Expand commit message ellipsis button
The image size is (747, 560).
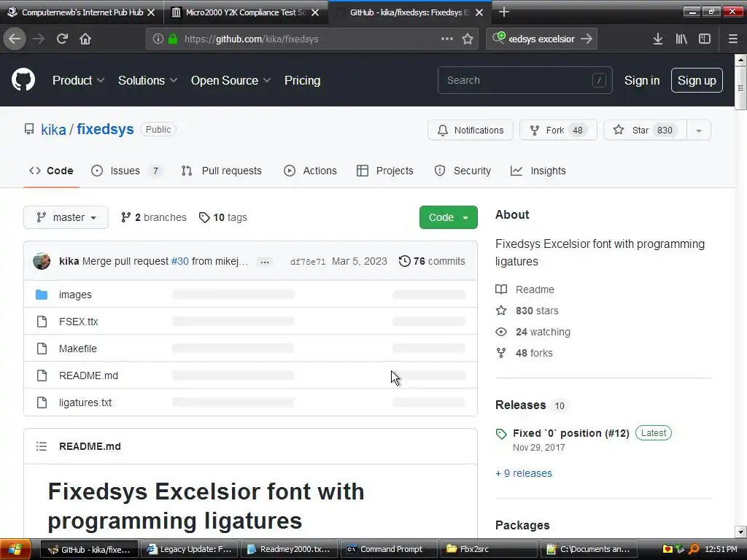click(265, 262)
